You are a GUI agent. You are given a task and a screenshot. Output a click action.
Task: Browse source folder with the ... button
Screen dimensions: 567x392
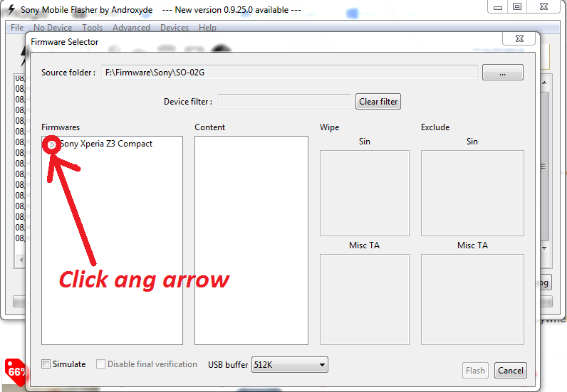coord(503,73)
